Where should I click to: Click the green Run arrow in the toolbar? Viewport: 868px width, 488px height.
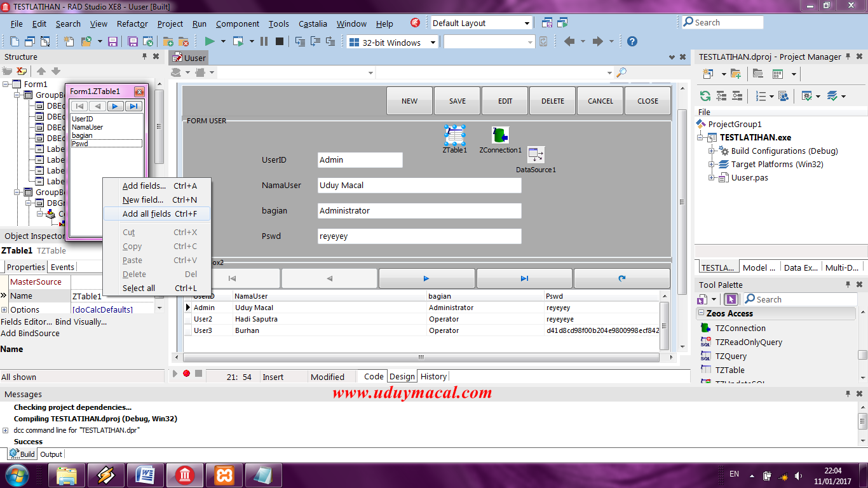pyautogui.click(x=209, y=42)
